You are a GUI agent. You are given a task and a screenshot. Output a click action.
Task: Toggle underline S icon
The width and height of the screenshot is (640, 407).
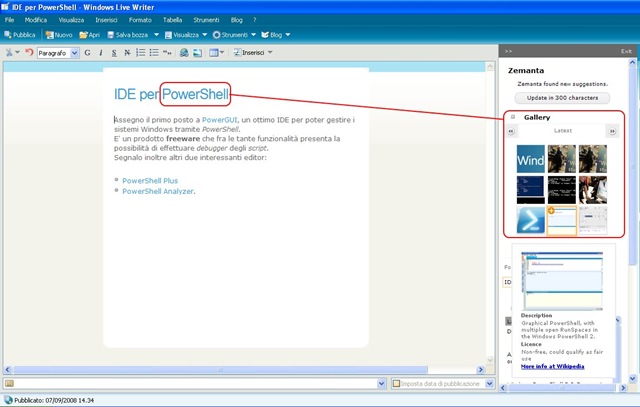pyautogui.click(x=114, y=53)
